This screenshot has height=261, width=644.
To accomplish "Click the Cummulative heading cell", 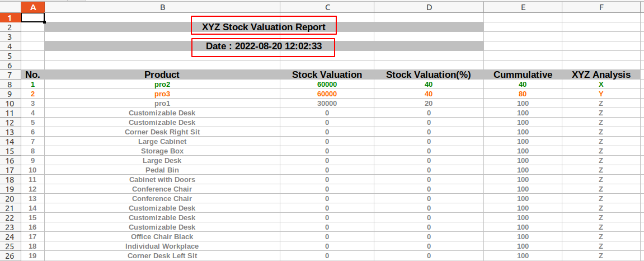I will 523,75.
